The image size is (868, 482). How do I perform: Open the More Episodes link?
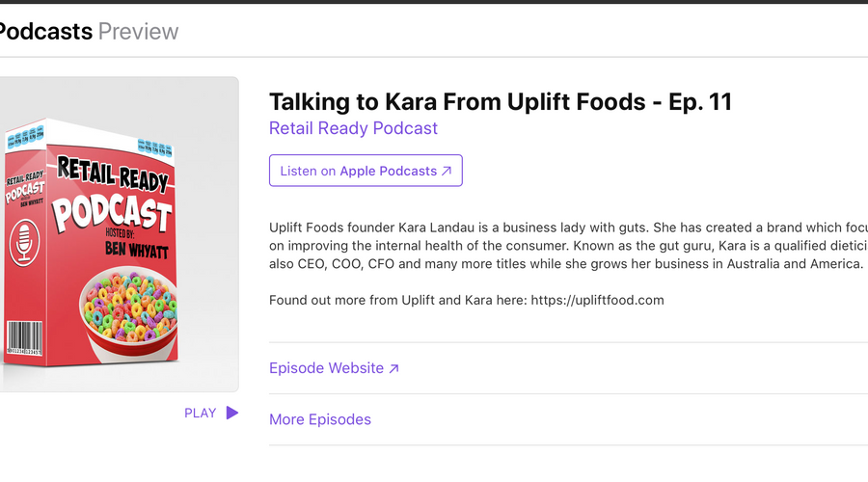pos(320,419)
